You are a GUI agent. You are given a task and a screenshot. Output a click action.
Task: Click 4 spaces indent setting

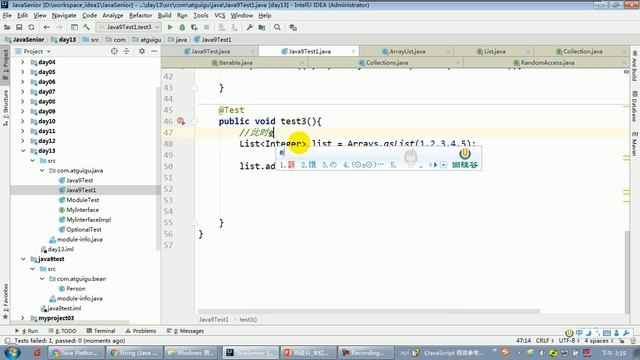(x=599, y=340)
